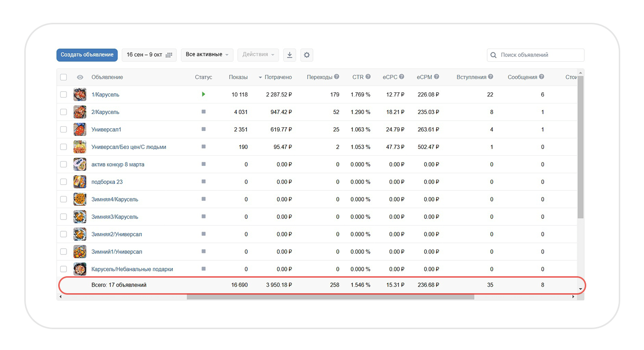Open table settings gear icon
Screen dimensions: 644x350
(307, 55)
